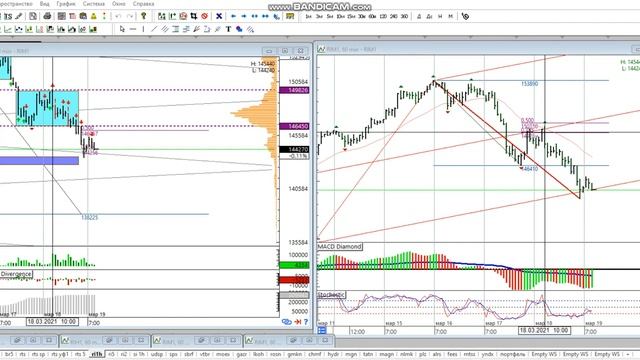Open the Система menu
The height and width of the screenshot is (360, 640).
94,4
